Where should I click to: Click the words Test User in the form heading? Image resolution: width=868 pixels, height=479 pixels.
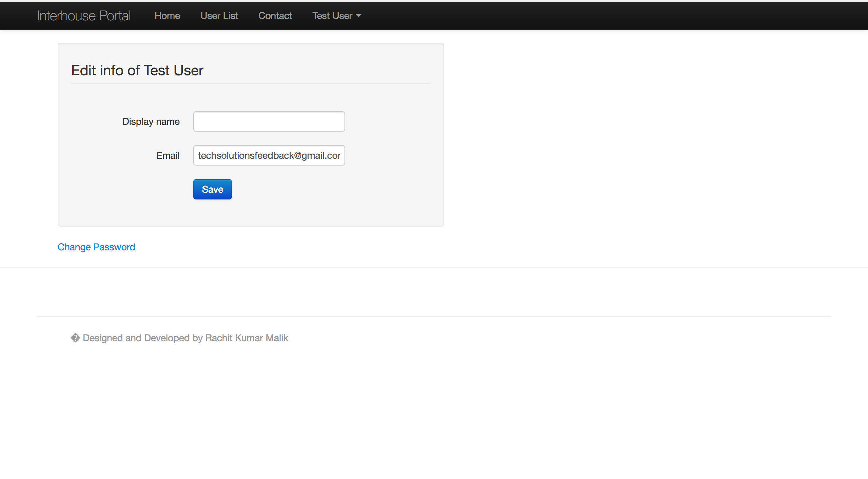click(x=173, y=71)
